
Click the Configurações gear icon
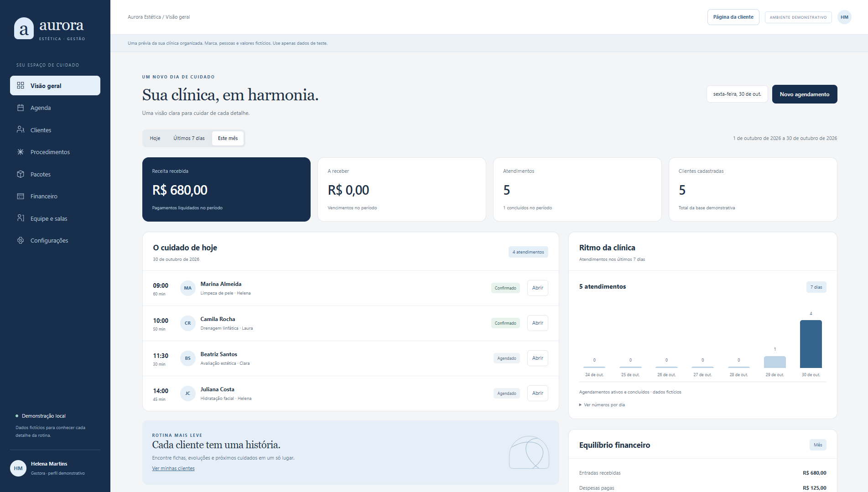pos(21,240)
